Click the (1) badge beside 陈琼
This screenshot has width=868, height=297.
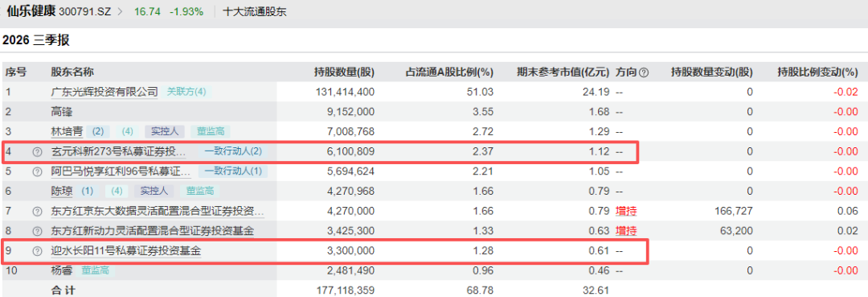[88, 192]
